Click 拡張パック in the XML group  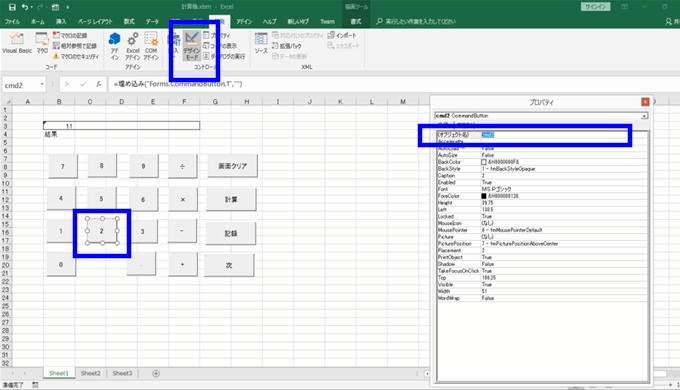[x=287, y=46]
